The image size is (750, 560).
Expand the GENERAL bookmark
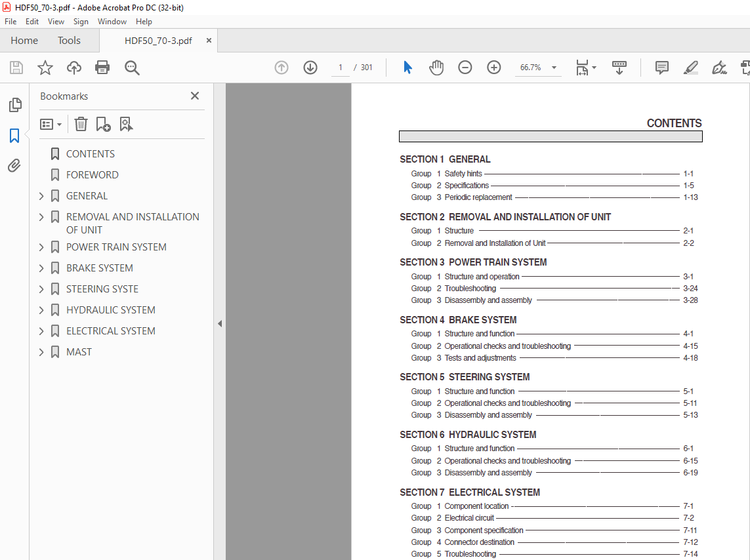click(41, 196)
